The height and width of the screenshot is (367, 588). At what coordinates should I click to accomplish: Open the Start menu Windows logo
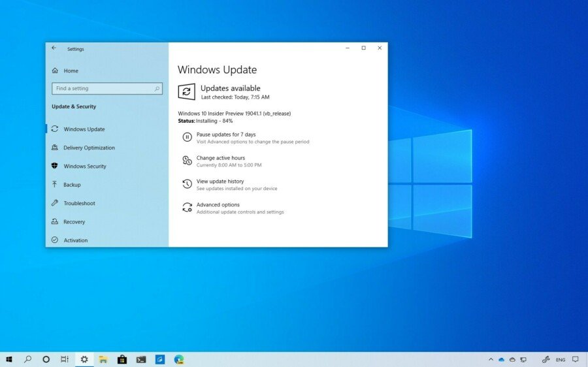[9, 360]
